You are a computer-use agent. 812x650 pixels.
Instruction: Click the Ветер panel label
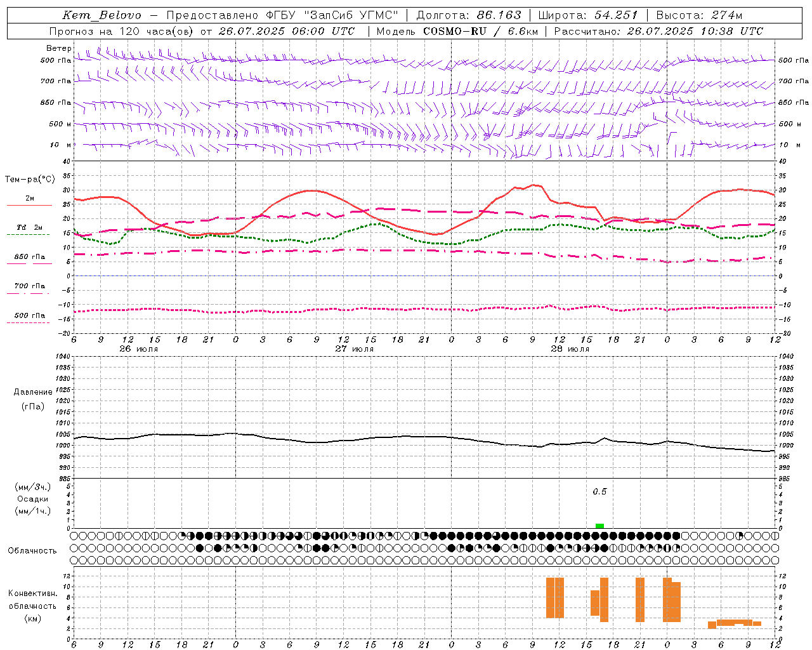tap(58, 48)
